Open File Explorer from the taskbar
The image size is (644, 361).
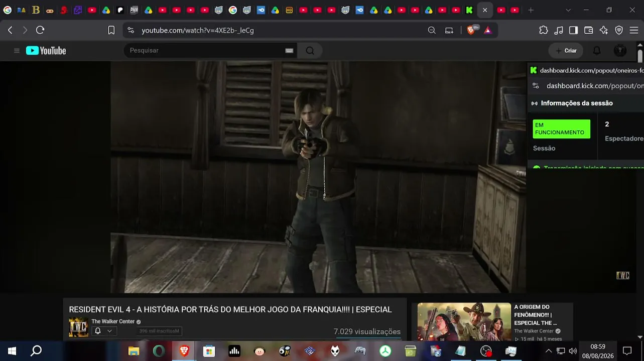point(134,351)
